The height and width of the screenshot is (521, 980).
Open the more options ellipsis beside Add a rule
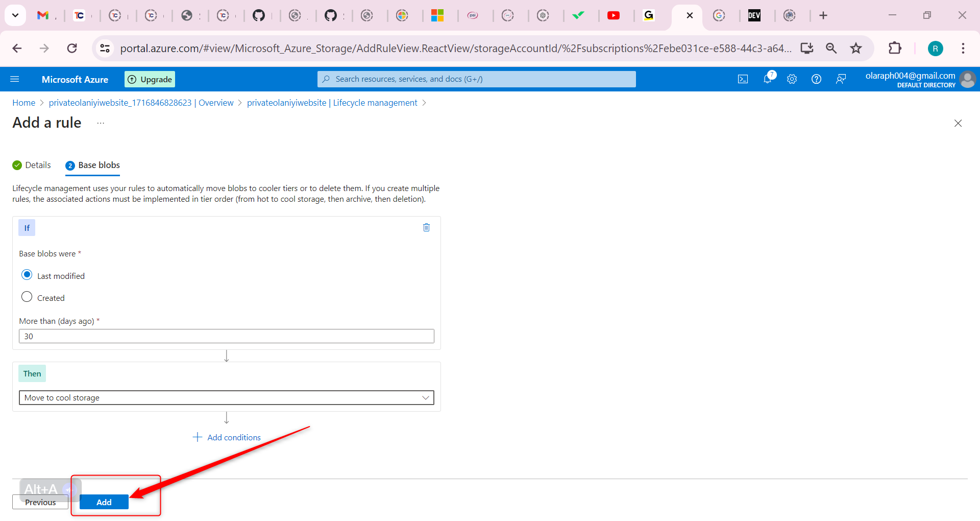pyautogui.click(x=101, y=123)
